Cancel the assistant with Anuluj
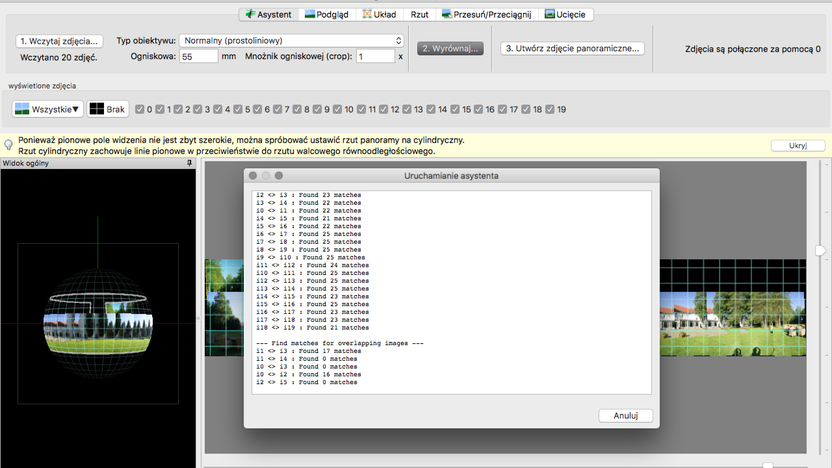Viewport: 832px width, 468px height. coord(626,415)
